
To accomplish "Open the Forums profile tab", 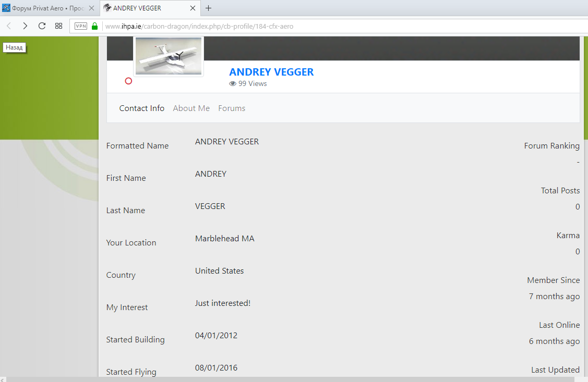I will pos(232,108).
